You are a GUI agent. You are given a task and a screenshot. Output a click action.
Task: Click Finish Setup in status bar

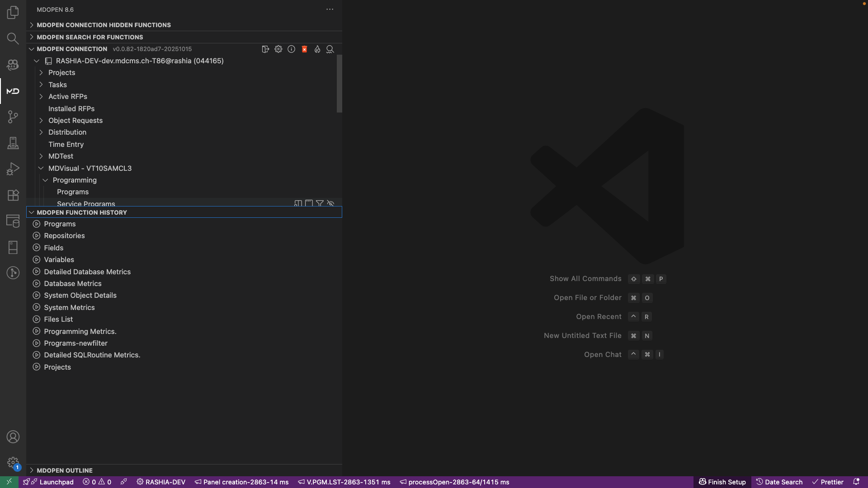722,482
